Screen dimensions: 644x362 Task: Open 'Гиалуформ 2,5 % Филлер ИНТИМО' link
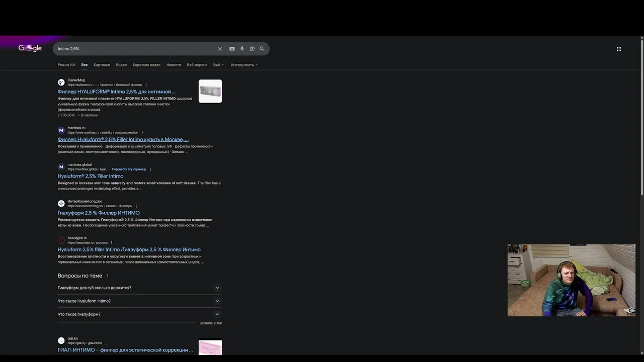pos(99,213)
